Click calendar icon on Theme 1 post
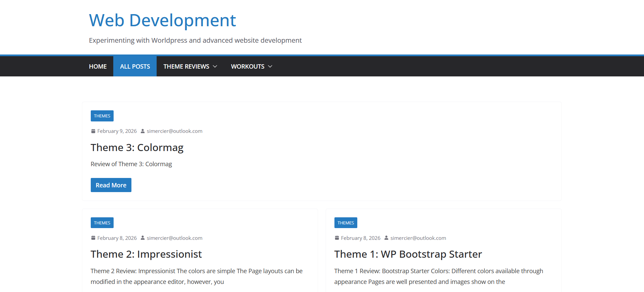Image resolution: width=644 pixels, height=292 pixels. (337, 238)
